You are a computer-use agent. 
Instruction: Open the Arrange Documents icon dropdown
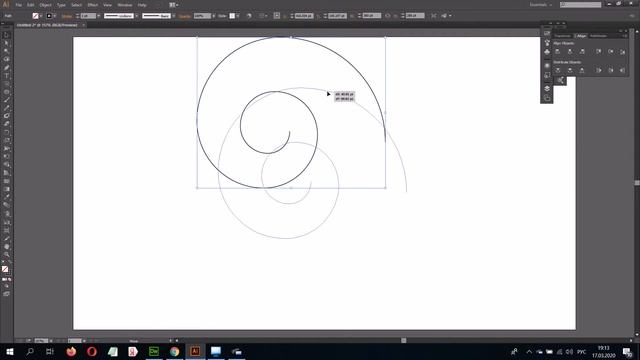click(x=173, y=5)
